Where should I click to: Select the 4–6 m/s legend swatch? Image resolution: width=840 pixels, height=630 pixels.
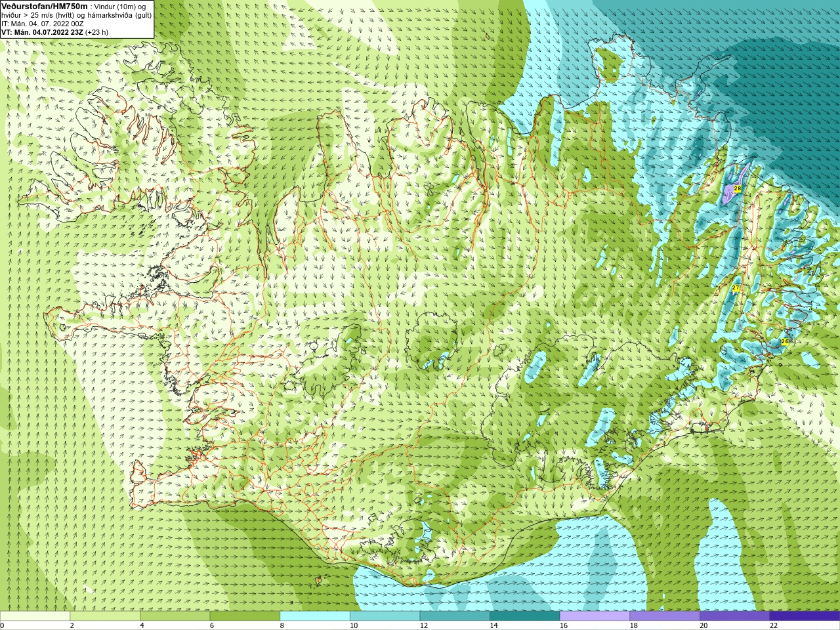click(175, 616)
